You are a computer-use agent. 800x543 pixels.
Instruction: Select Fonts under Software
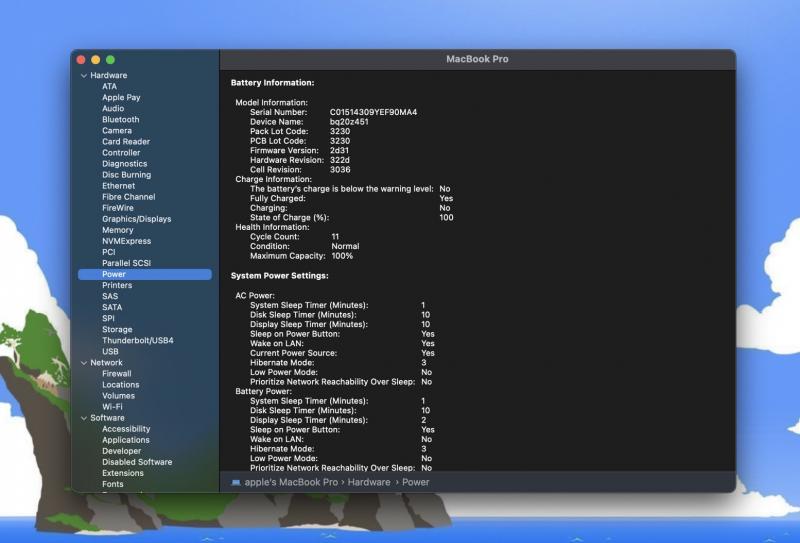(112, 484)
